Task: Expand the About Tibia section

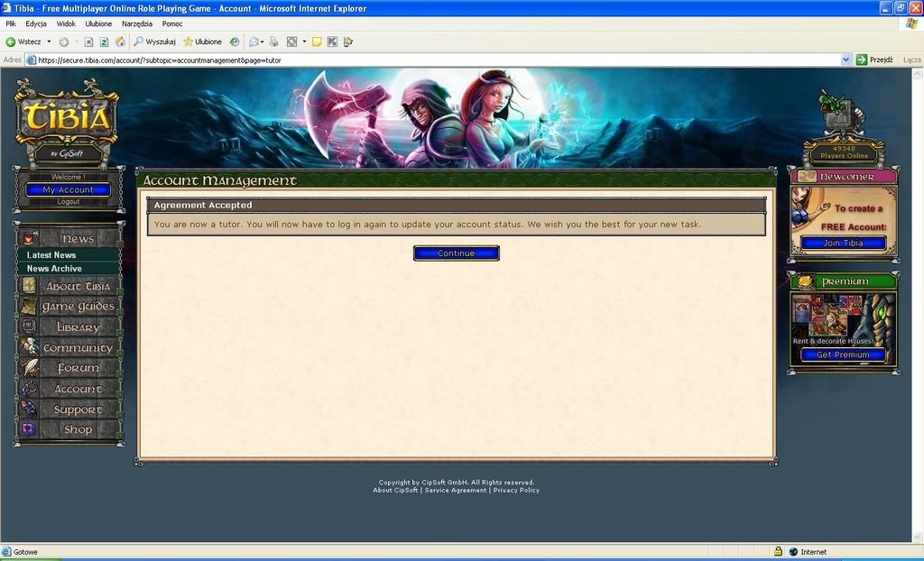Action: (69, 286)
